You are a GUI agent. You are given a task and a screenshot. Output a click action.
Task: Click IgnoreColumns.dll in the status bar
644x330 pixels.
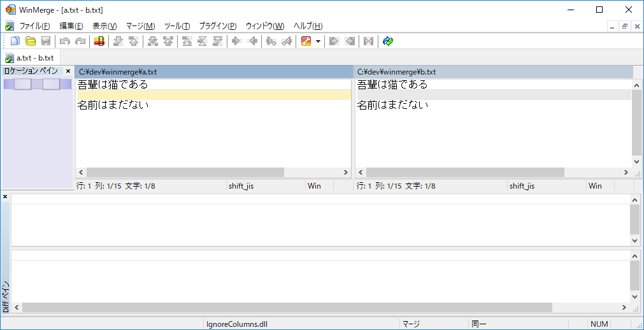(237, 324)
